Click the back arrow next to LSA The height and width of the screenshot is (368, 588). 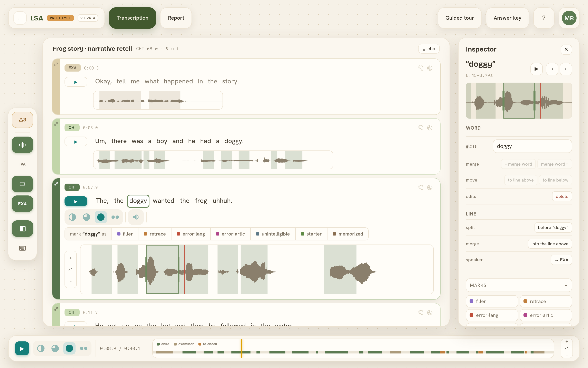[20, 18]
